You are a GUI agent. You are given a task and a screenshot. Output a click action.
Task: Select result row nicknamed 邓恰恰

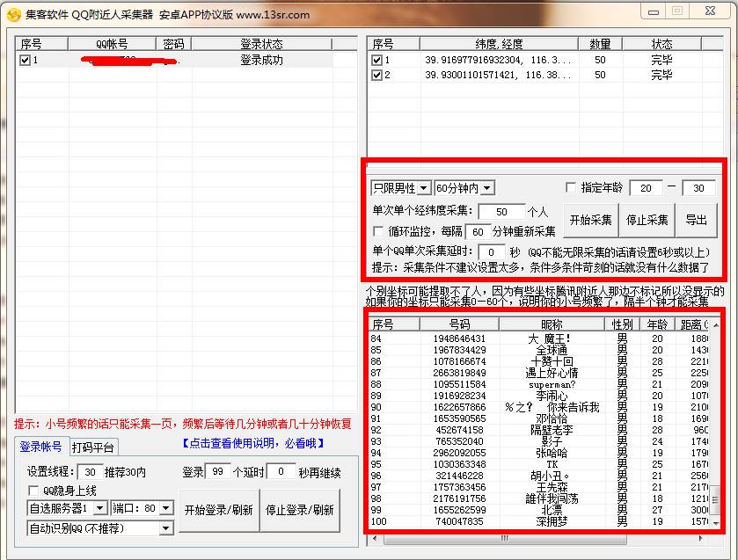pyautogui.click(x=539, y=418)
